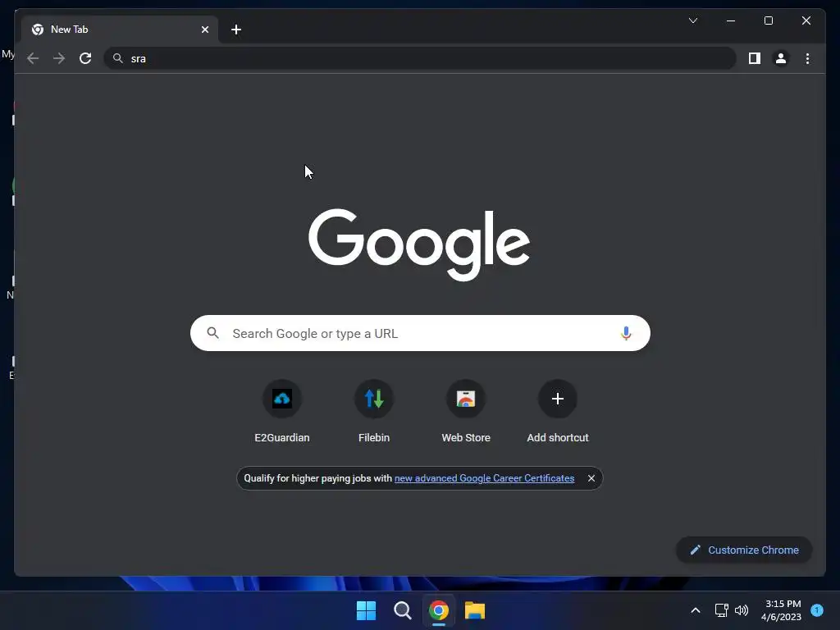Screen dimensions: 840x630
Task: Open the tab search dropdown chevron
Action: point(692,21)
